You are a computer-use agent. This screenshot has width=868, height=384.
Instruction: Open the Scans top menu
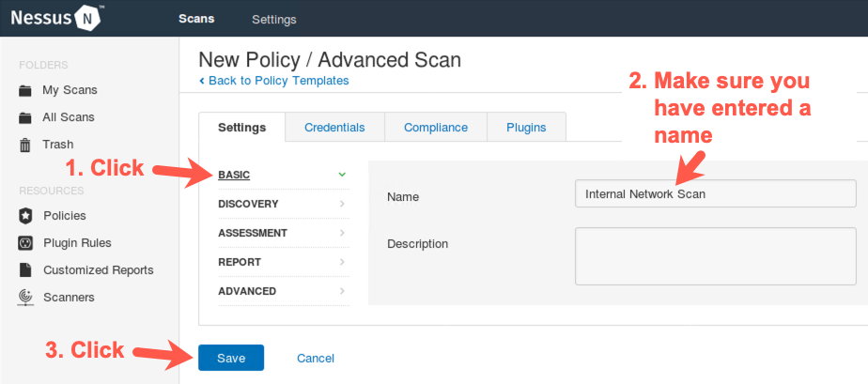pyautogui.click(x=196, y=19)
